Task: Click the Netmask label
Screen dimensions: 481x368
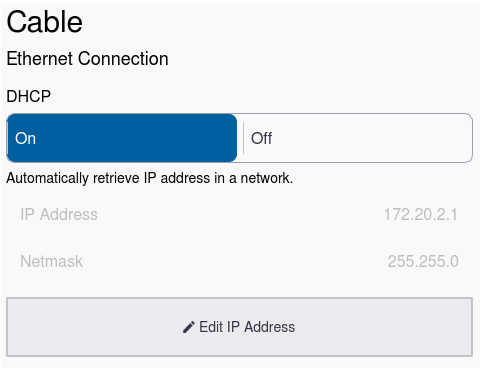Action: click(x=52, y=261)
